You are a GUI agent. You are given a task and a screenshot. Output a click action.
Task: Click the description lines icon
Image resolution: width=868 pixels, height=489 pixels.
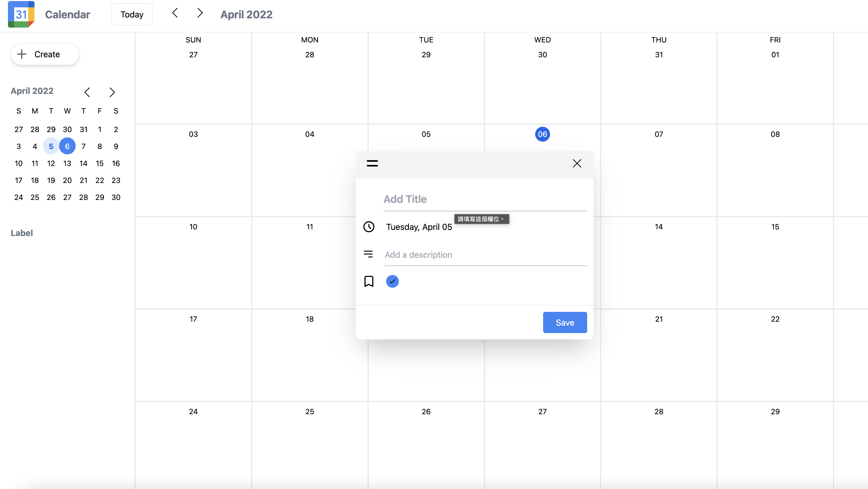(x=368, y=254)
